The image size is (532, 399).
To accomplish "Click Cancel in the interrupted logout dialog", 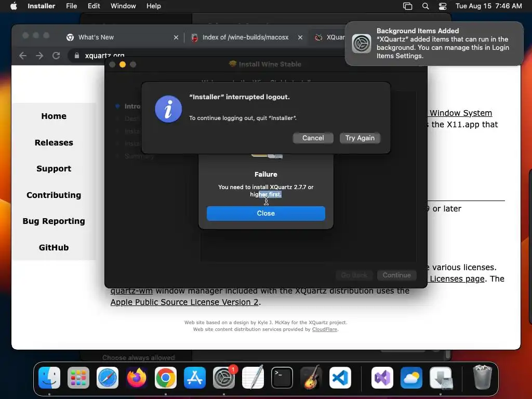I will coord(313,138).
